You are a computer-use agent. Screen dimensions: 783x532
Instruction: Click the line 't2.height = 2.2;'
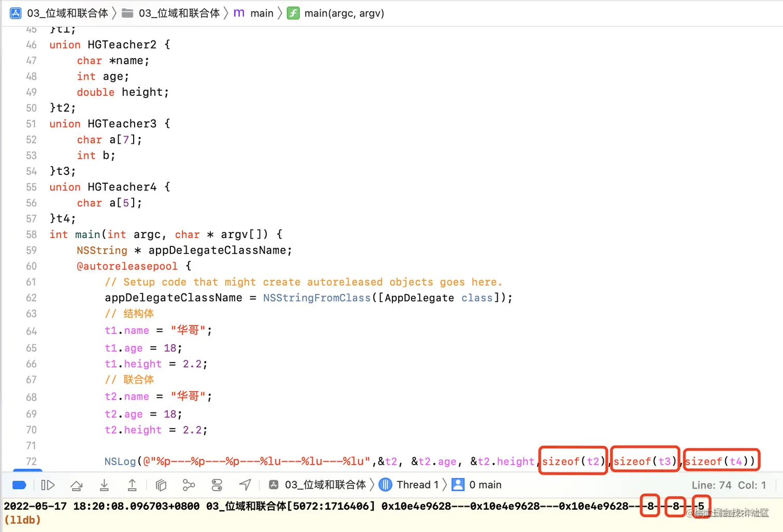pos(156,430)
